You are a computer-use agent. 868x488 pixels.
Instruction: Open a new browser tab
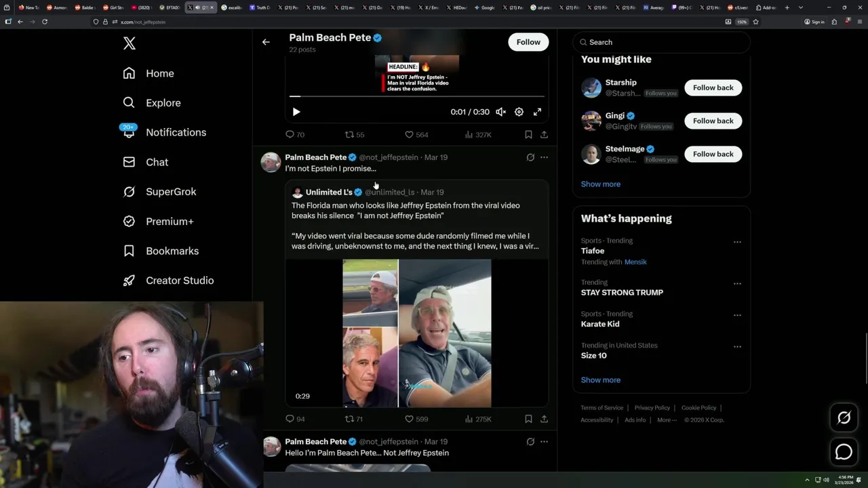787,7
